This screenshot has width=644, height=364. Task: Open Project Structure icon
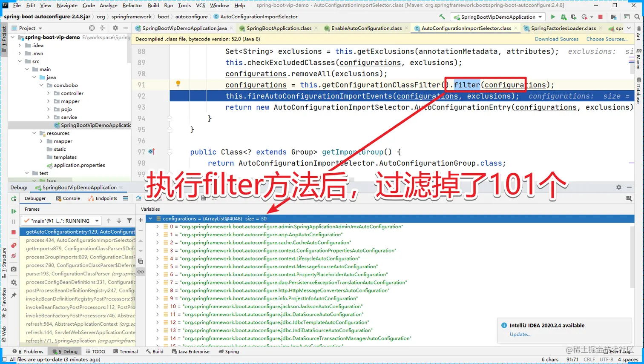pyautogui.click(x=614, y=17)
